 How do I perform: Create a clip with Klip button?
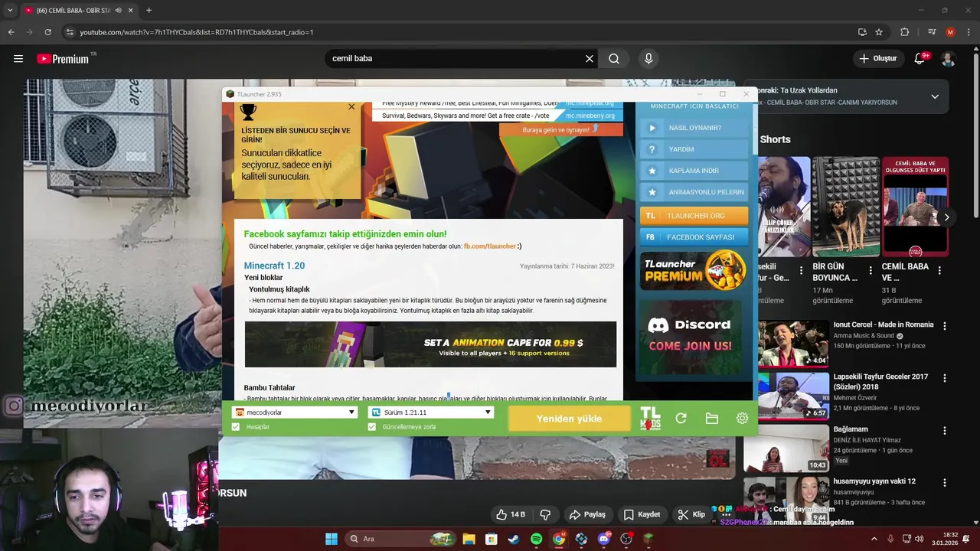pyautogui.click(x=691, y=514)
